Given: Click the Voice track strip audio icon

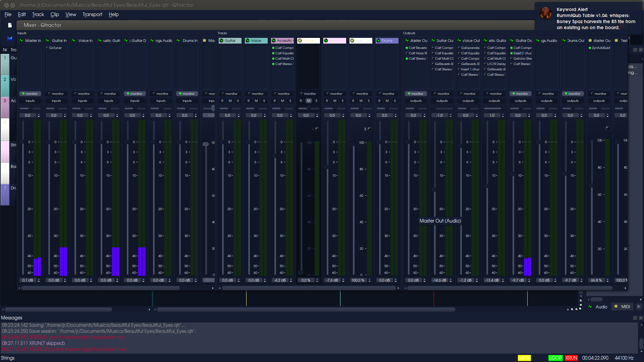Looking at the screenshot, I should click(x=248, y=41).
